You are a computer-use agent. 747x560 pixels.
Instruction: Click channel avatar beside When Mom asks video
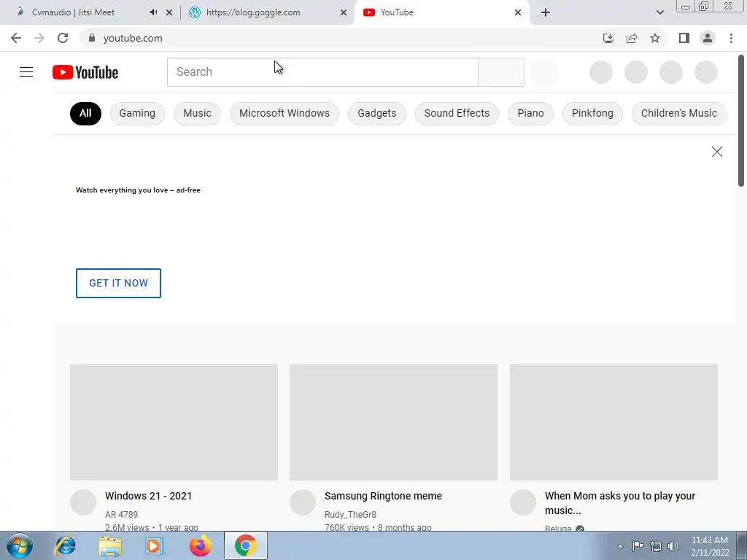[x=523, y=502]
